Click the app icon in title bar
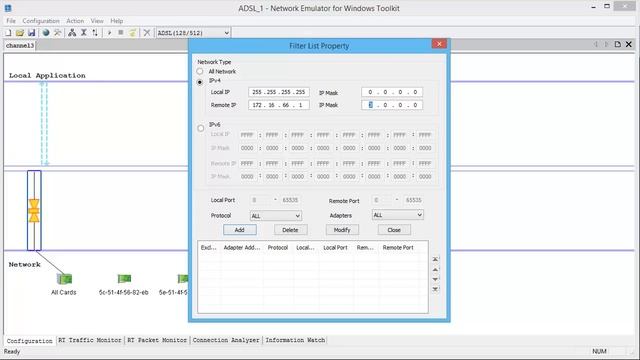This screenshot has width=640, height=360. point(8,7)
